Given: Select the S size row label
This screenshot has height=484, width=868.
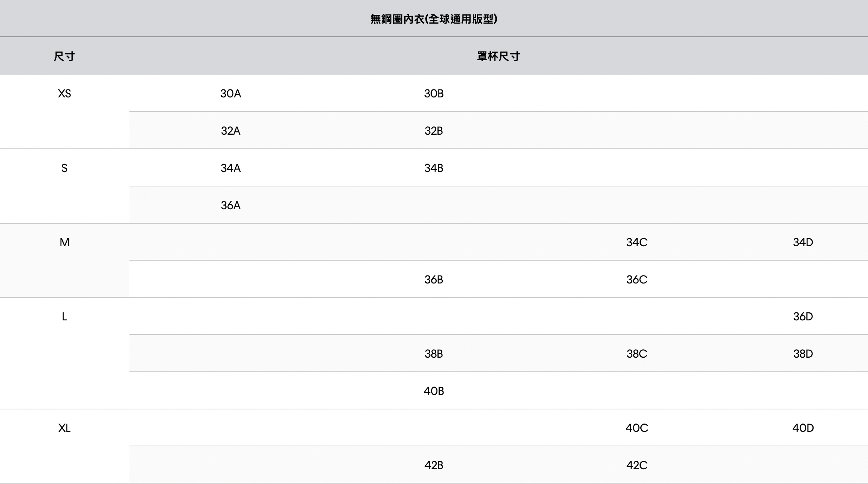Looking at the screenshot, I should coord(64,168).
